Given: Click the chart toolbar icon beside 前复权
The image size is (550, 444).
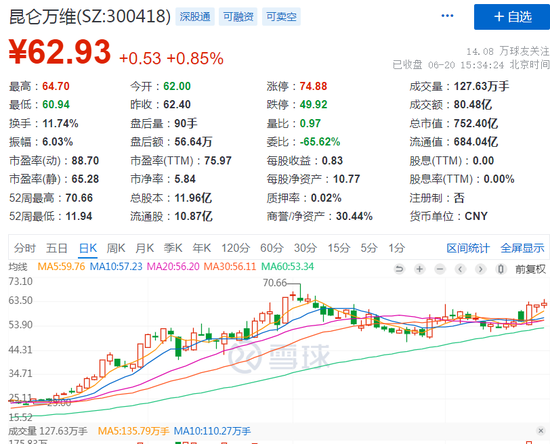Looking at the screenshot, I should tap(501, 269).
